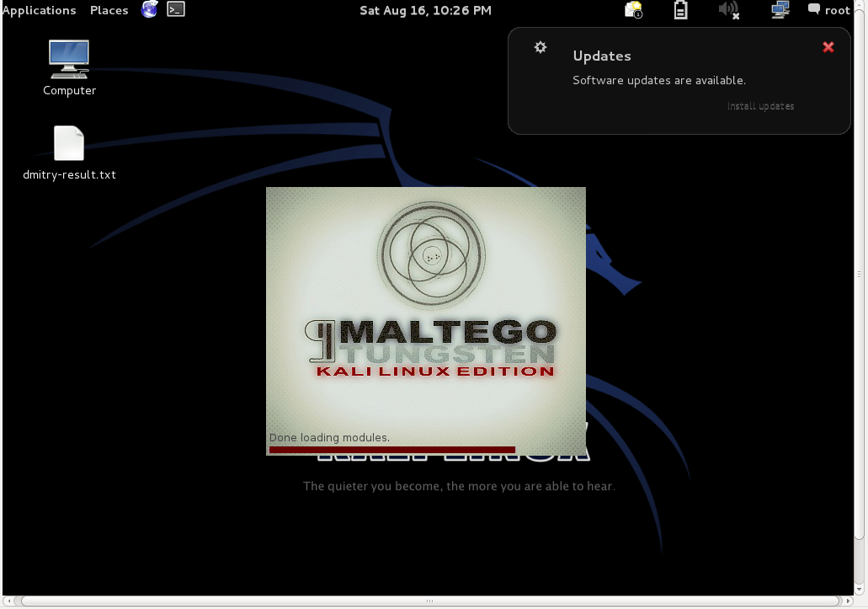
Task: Click the scroll left arrow at bottom
Action: [9, 601]
